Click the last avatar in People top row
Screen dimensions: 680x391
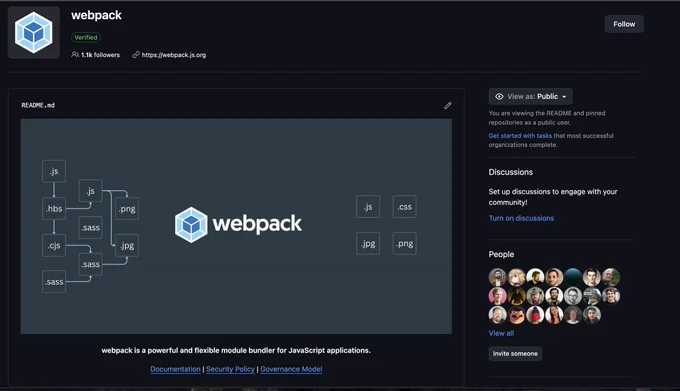pyautogui.click(x=611, y=277)
